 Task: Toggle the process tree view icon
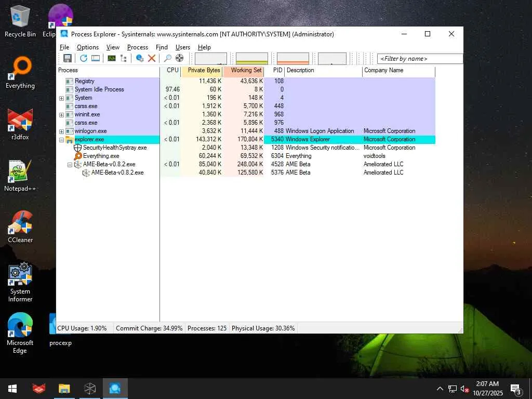(124, 58)
